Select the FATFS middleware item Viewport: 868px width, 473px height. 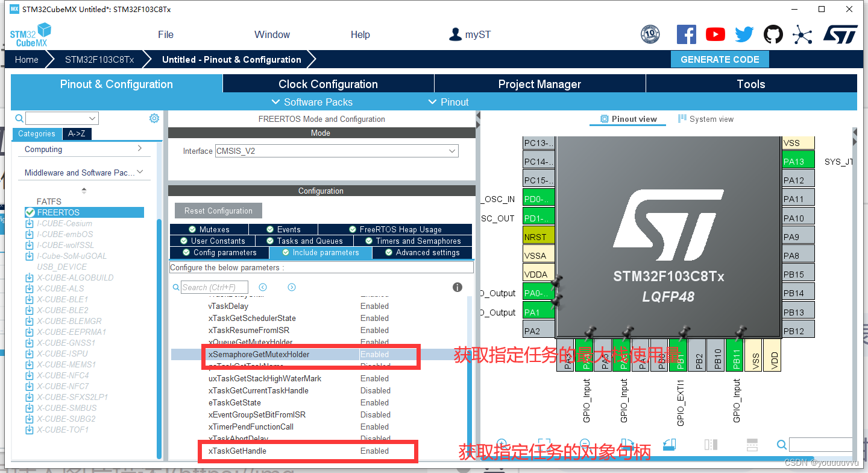tap(49, 202)
